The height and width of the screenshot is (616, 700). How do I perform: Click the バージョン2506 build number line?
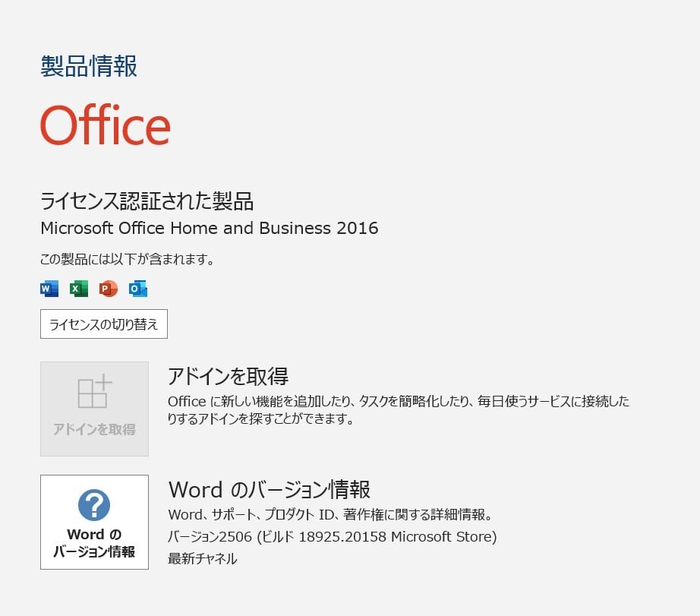coord(332,536)
